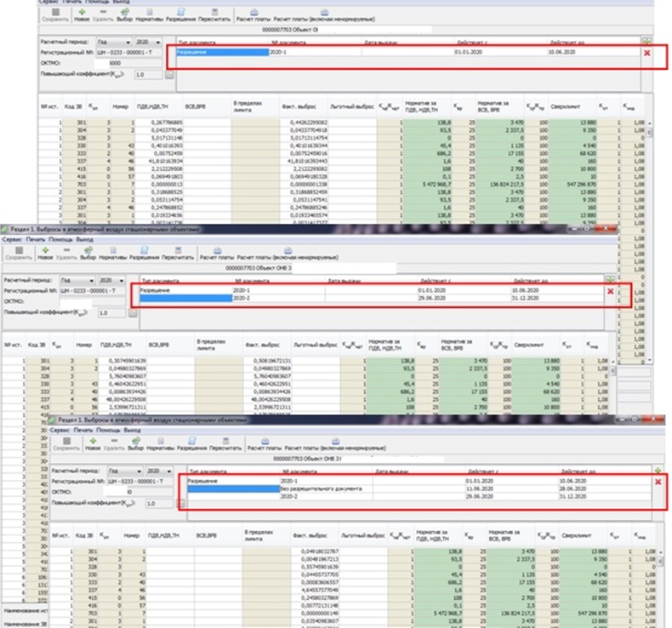The image size is (672, 628).
Task: Add document with green plus in bottom window
Action: tap(657, 469)
